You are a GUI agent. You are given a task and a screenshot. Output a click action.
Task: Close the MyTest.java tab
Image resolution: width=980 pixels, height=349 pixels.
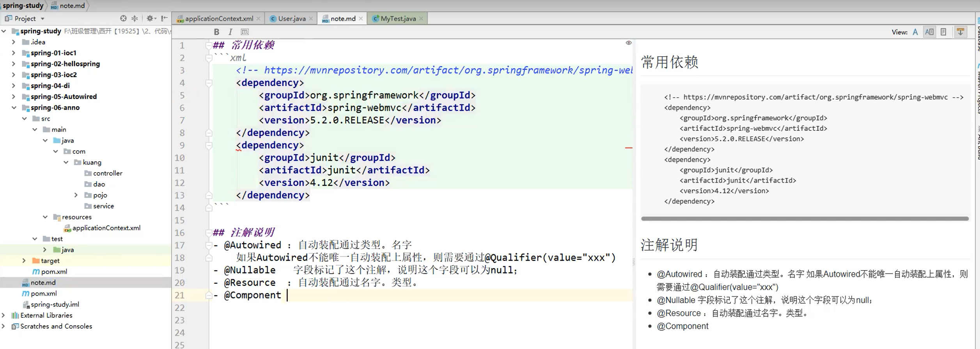421,19
